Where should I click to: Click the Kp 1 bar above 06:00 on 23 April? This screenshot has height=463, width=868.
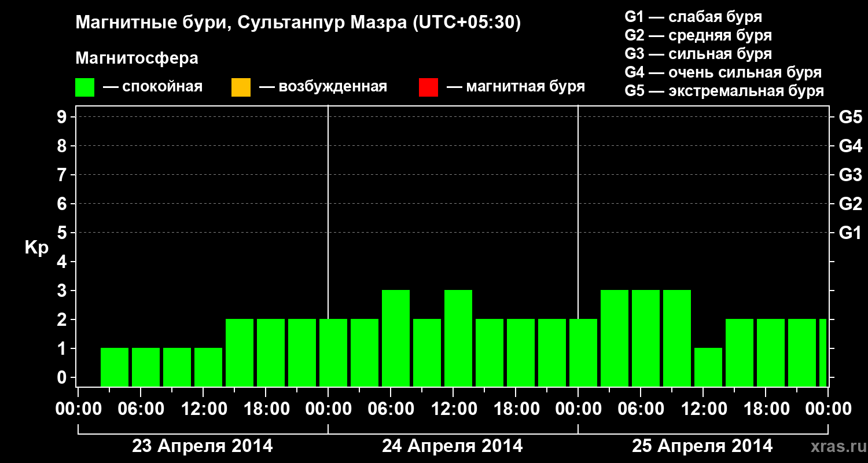point(146,367)
